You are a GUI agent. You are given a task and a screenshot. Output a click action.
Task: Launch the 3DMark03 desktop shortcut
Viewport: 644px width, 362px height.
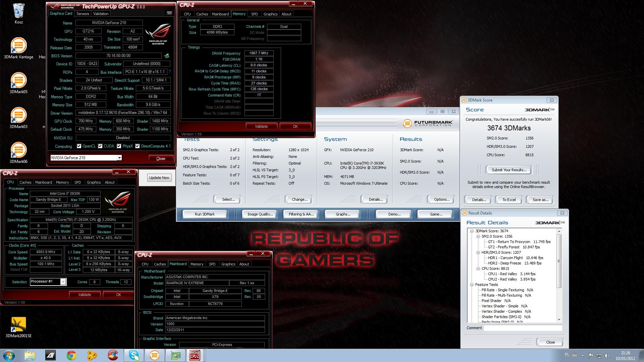[18, 118]
